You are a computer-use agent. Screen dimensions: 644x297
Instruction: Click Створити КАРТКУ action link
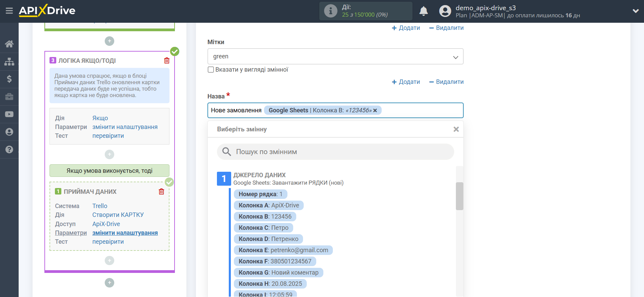[x=118, y=215]
